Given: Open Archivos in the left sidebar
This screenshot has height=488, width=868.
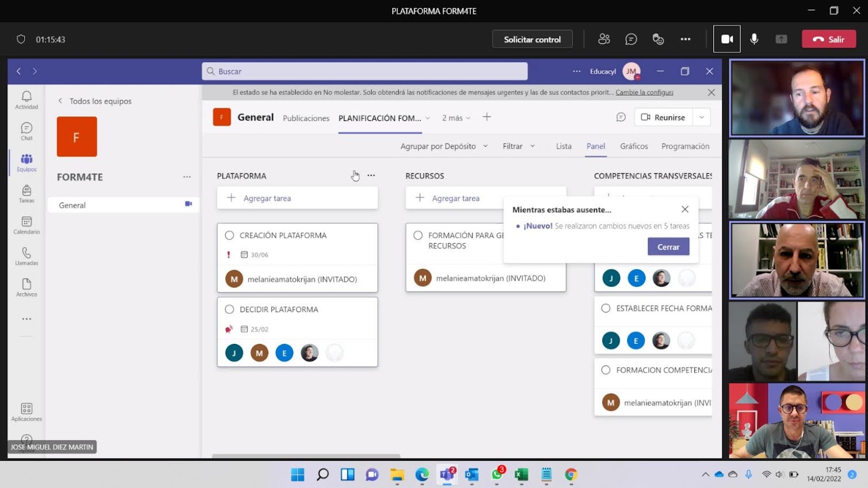Looking at the screenshot, I should 26,287.
